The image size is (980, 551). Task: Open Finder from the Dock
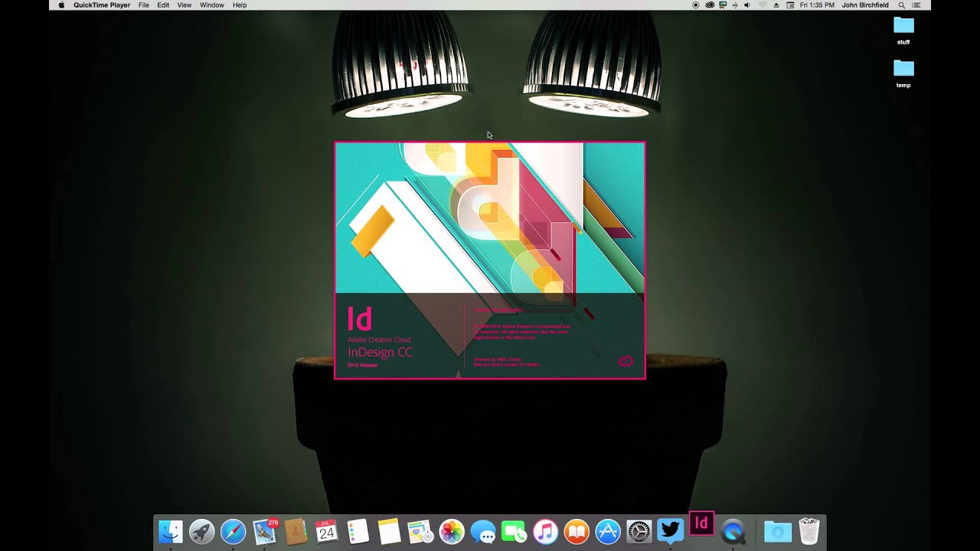point(170,531)
